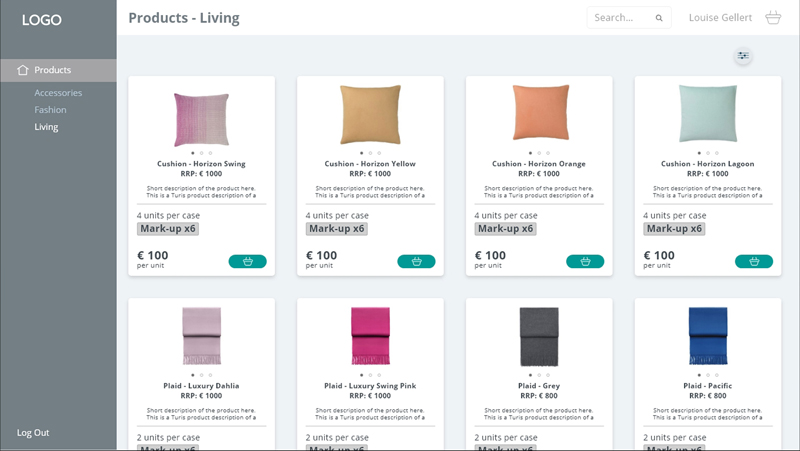The image size is (800, 451).
Task: Add Cushion Horizon Yellow to cart
Action: tap(416, 262)
